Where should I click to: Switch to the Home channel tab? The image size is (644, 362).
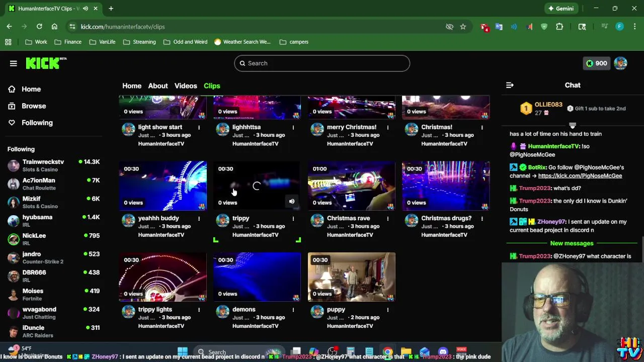pyautogui.click(x=132, y=86)
